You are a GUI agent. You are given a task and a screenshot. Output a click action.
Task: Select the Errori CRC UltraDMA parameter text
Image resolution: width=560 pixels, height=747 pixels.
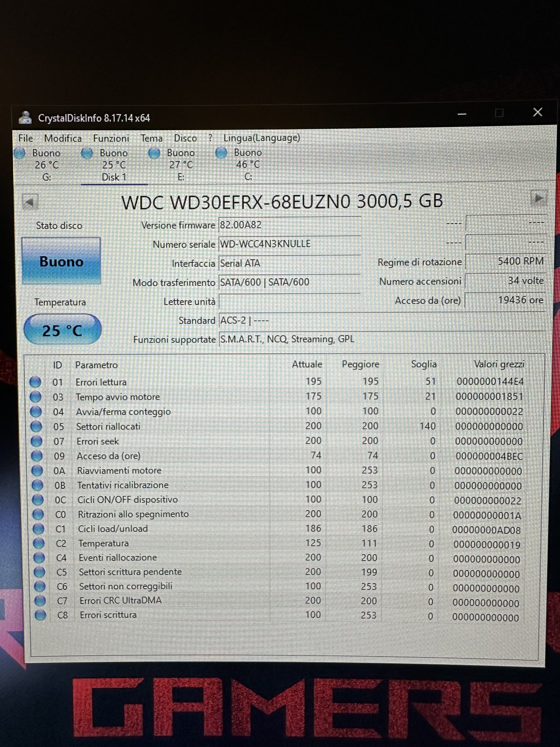pyautogui.click(x=120, y=600)
